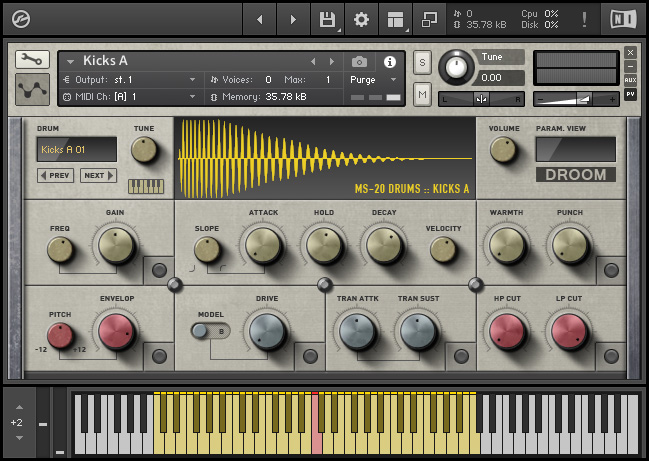This screenshot has height=461, width=649.
Task: Click the pan slider L-R
Action: [x=481, y=99]
